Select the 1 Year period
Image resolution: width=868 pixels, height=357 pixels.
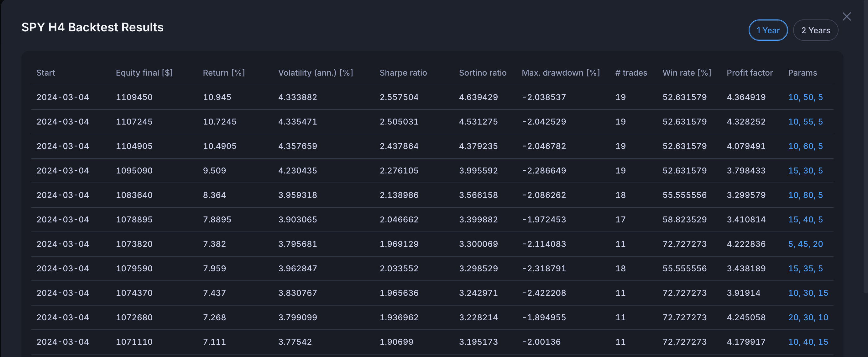pyautogui.click(x=768, y=30)
